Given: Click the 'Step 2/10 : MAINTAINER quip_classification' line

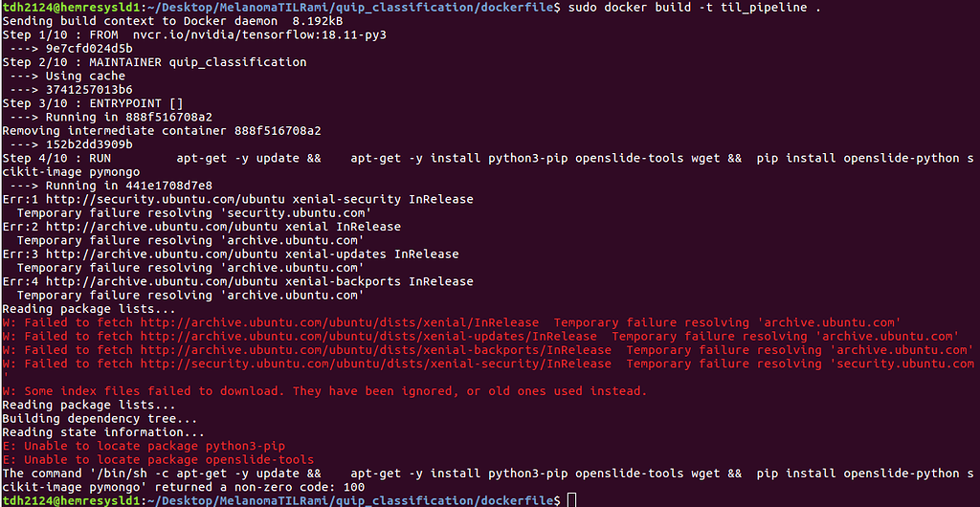Looking at the screenshot, I should [154, 62].
